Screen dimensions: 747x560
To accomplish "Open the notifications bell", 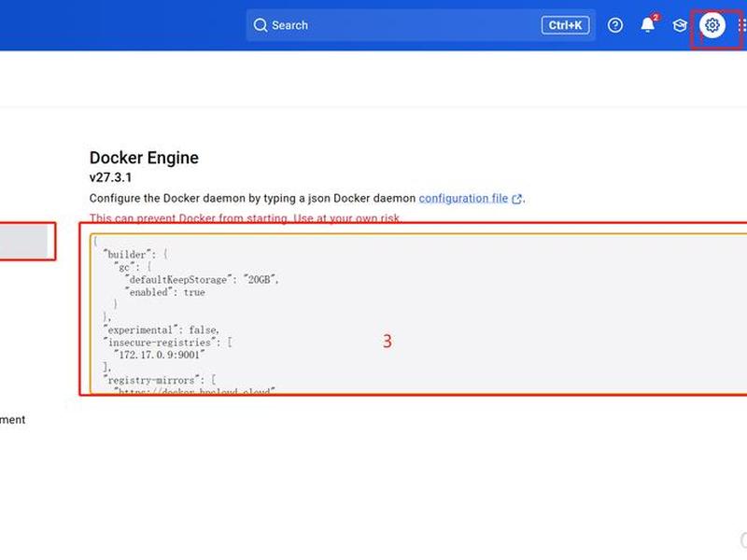I will tap(647, 25).
